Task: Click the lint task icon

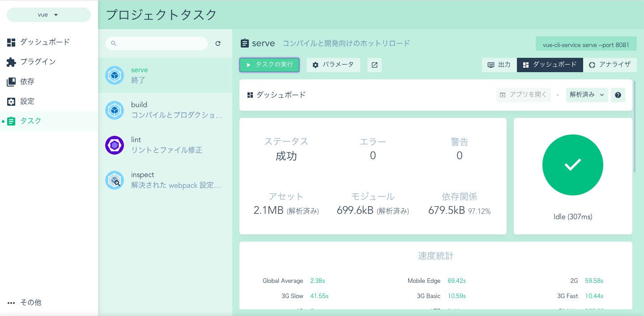Action: pos(115,145)
